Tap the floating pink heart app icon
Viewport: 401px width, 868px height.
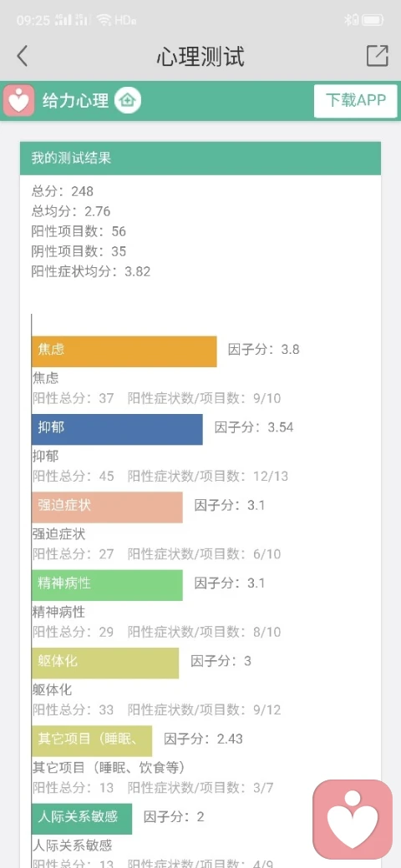(353, 820)
